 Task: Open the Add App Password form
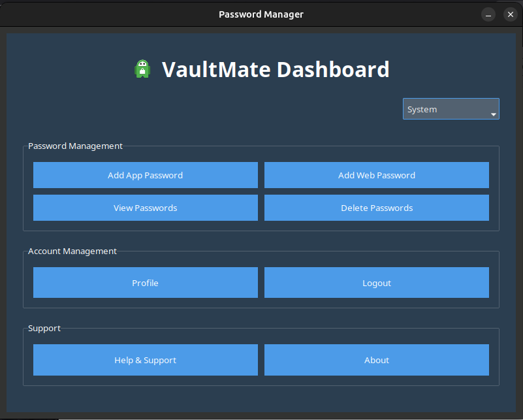[145, 175]
